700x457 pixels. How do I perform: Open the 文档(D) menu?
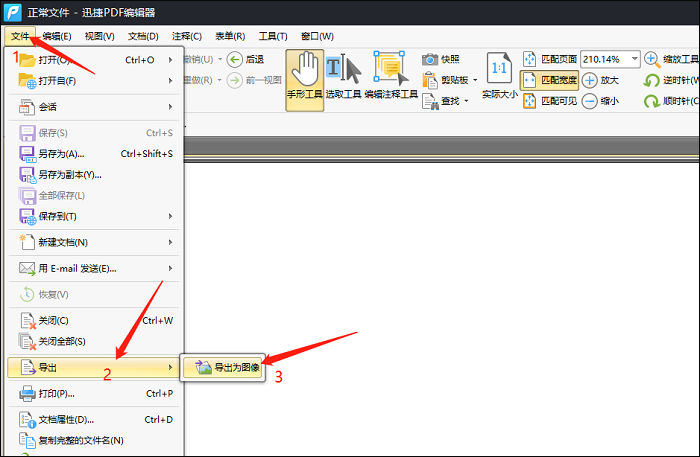point(143,36)
